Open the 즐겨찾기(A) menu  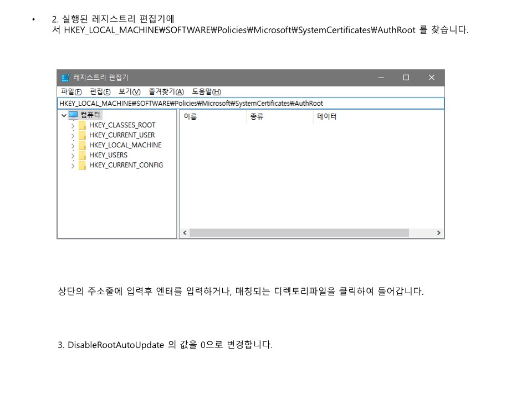pyautogui.click(x=166, y=91)
